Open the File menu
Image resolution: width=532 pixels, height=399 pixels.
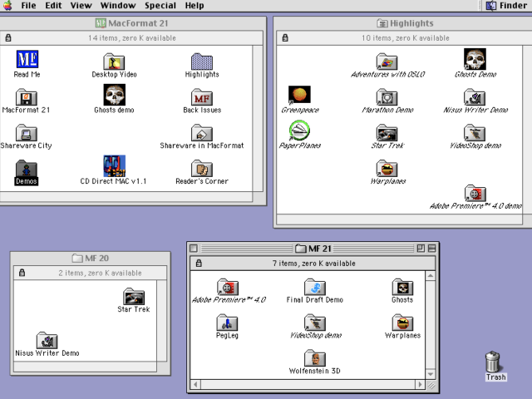click(x=28, y=6)
